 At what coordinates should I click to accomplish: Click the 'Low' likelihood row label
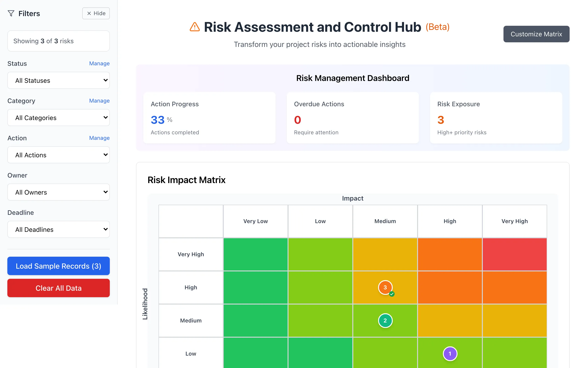click(x=191, y=354)
